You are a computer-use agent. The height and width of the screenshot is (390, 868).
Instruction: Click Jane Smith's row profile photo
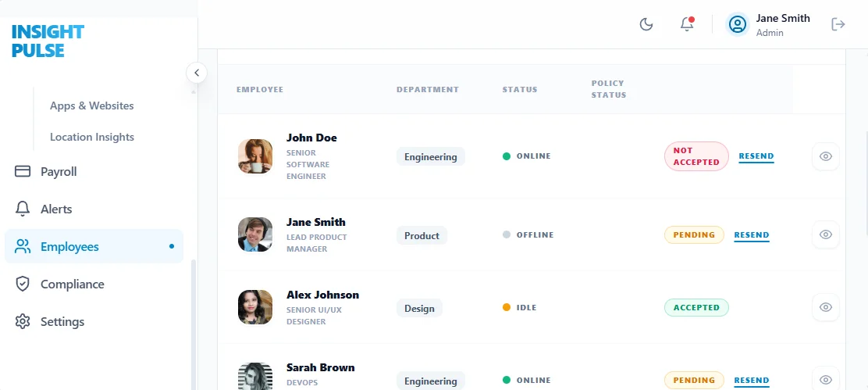coord(255,234)
